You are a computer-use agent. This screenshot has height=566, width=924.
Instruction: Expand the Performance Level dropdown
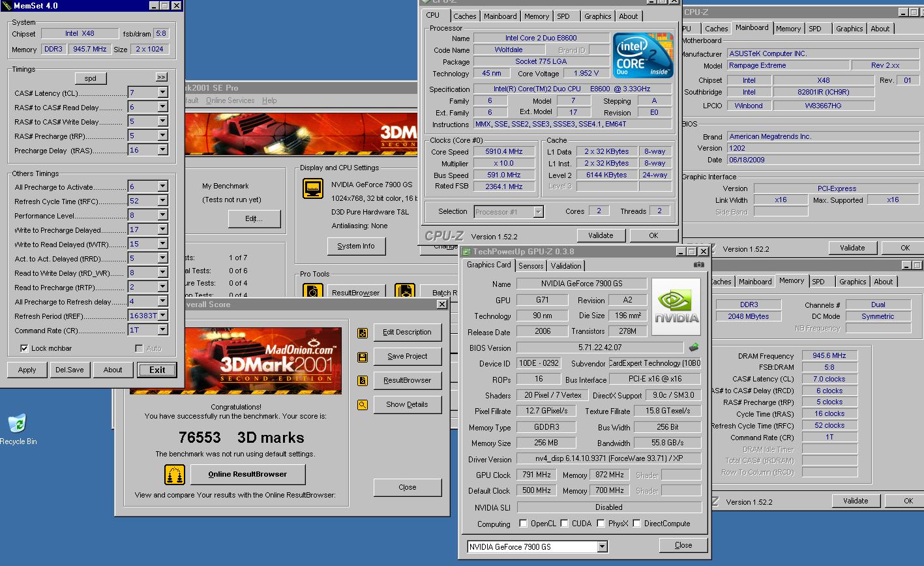pos(162,215)
